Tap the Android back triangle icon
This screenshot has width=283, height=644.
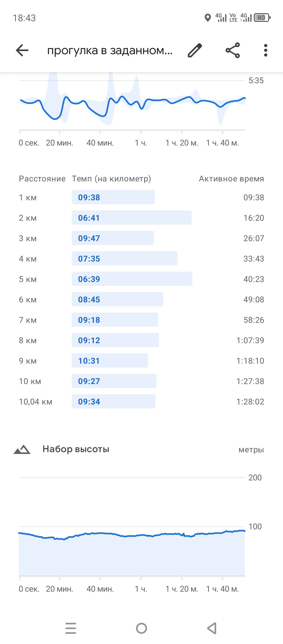pyautogui.click(x=212, y=628)
